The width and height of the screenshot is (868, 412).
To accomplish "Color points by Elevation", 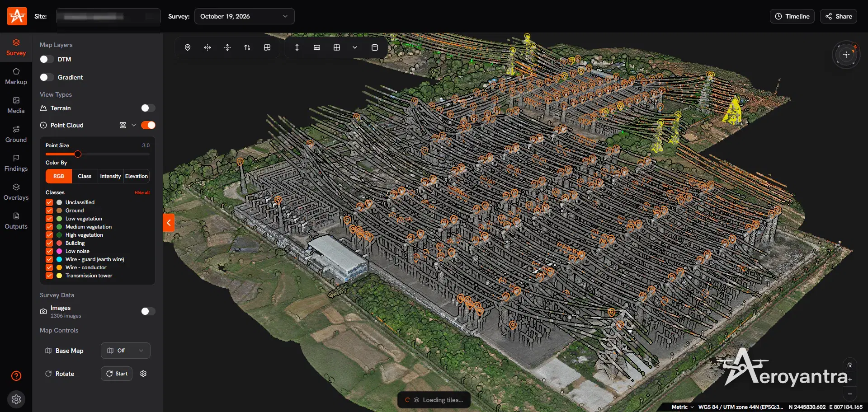I will [137, 176].
